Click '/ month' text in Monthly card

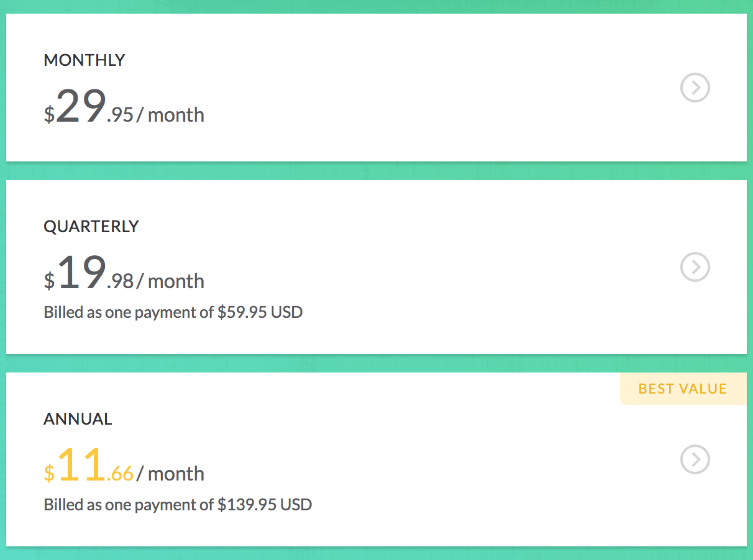[x=171, y=115]
